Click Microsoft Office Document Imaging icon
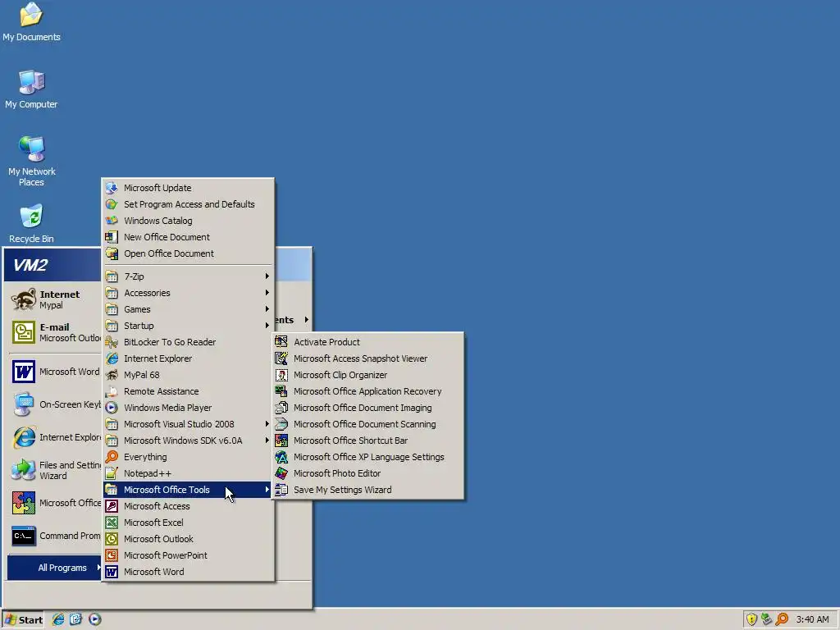This screenshot has height=630, width=840. click(281, 408)
